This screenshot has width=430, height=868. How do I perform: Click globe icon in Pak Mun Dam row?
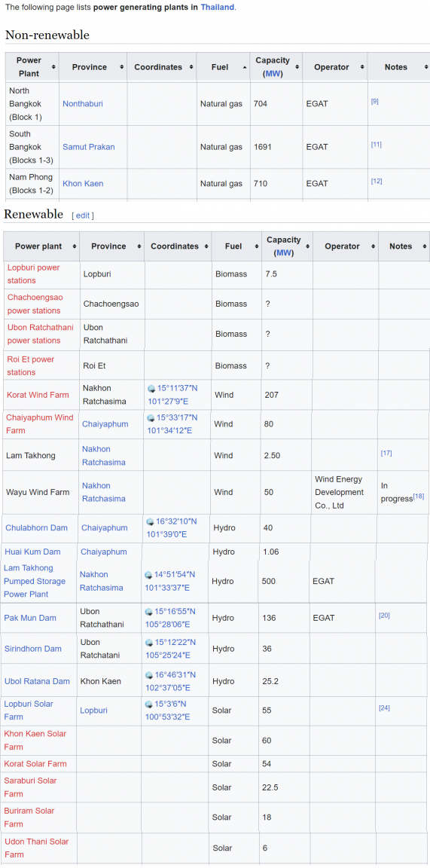tap(148, 612)
